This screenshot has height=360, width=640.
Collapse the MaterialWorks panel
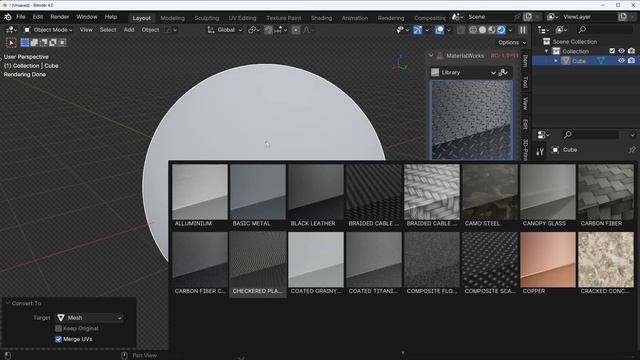pyautogui.click(x=431, y=56)
